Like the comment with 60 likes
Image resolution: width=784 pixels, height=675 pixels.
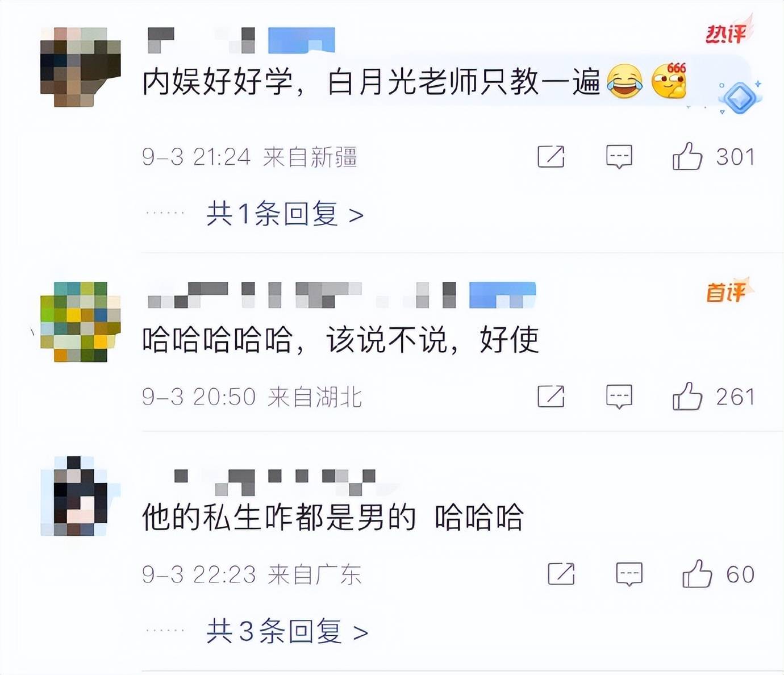[x=697, y=573]
